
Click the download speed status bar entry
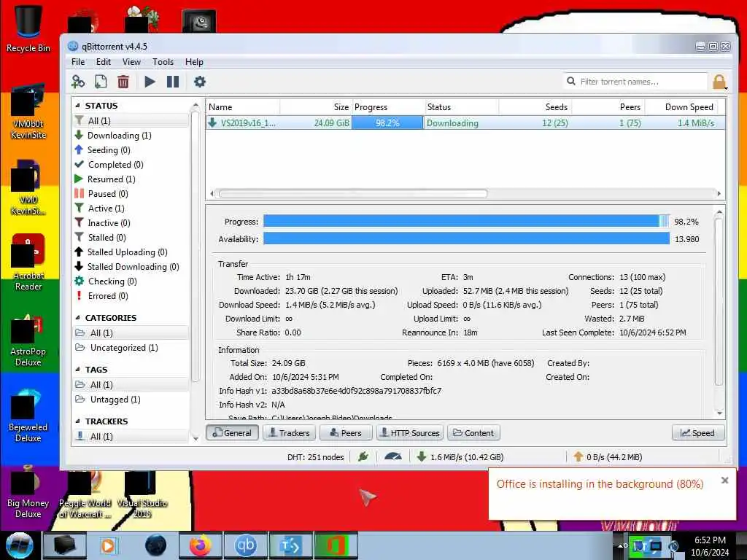pyautogui.click(x=460, y=456)
